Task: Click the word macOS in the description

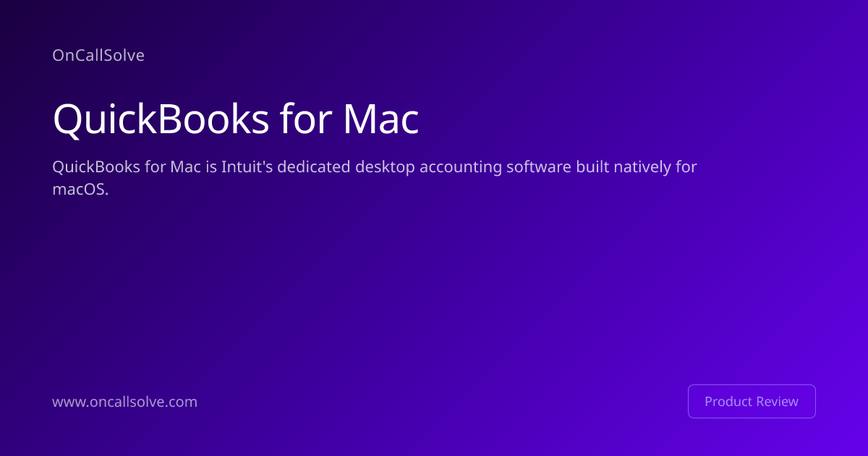Action: (x=80, y=189)
